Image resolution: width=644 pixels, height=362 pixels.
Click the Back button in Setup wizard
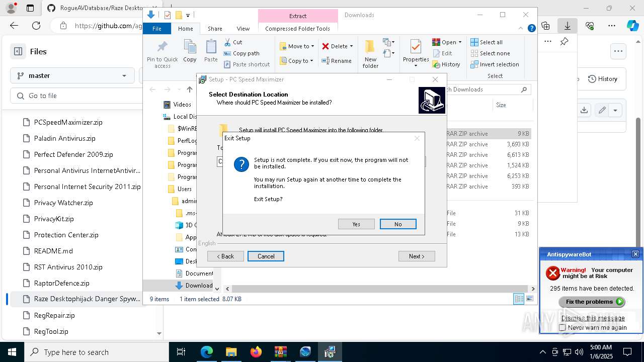point(225,256)
